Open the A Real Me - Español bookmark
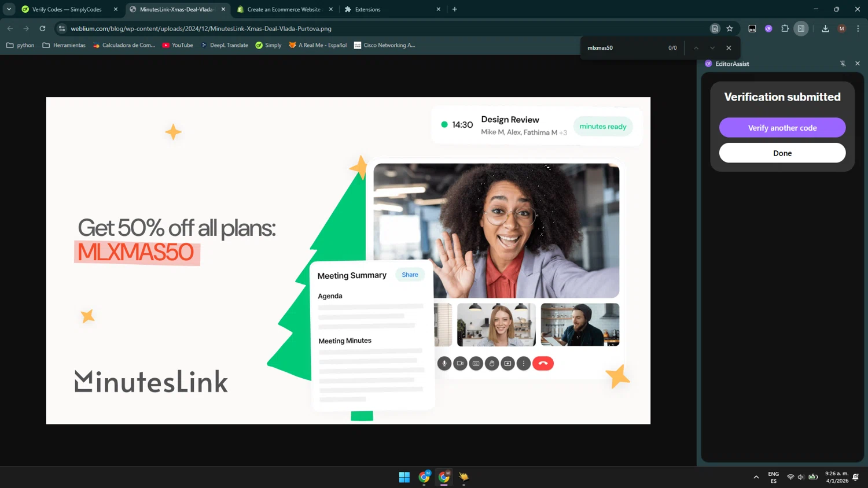 pos(318,45)
